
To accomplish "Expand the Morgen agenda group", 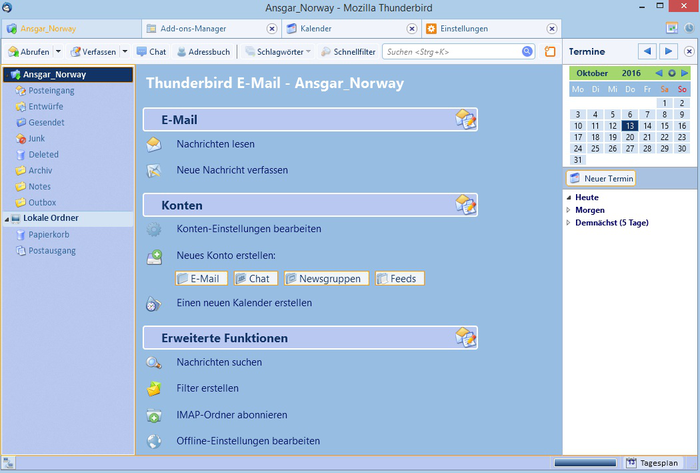I will (x=569, y=210).
